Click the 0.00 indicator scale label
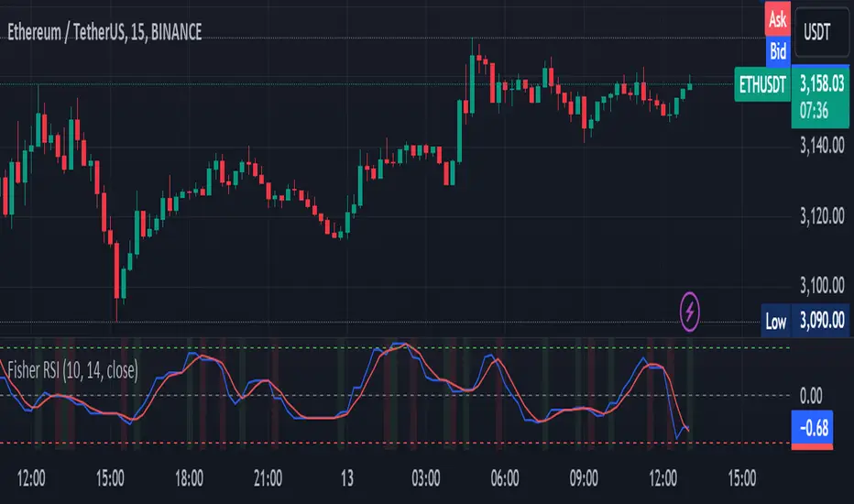854x504 pixels. 811,396
